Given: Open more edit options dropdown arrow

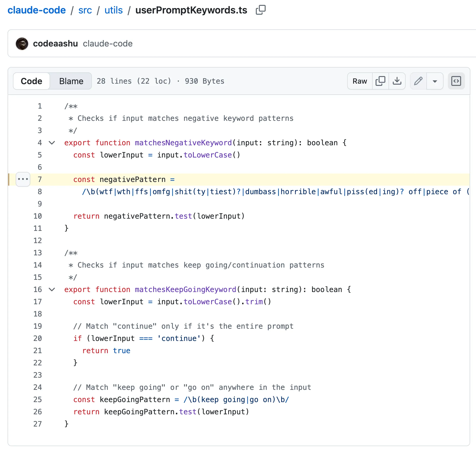Looking at the screenshot, I should pyautogui.click(x=435, y=81).
